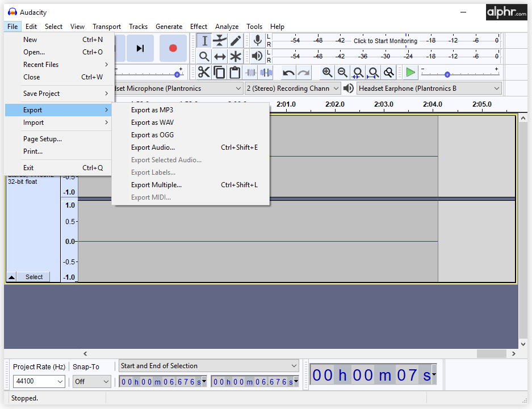Click the red Record button
The image size is (532, 409).
[173, 48]
